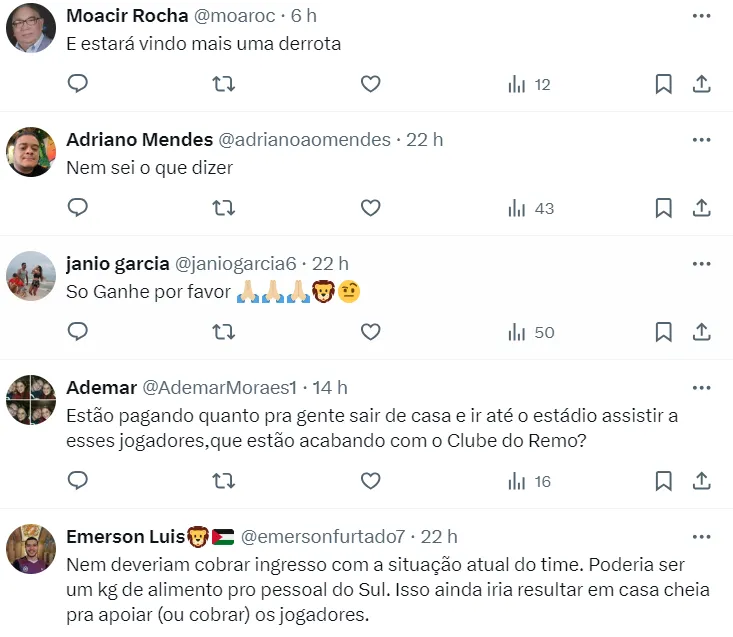Repost Adriano Mendes' tweet
Viewport: 733px width, 637px height.
point(224,208)
